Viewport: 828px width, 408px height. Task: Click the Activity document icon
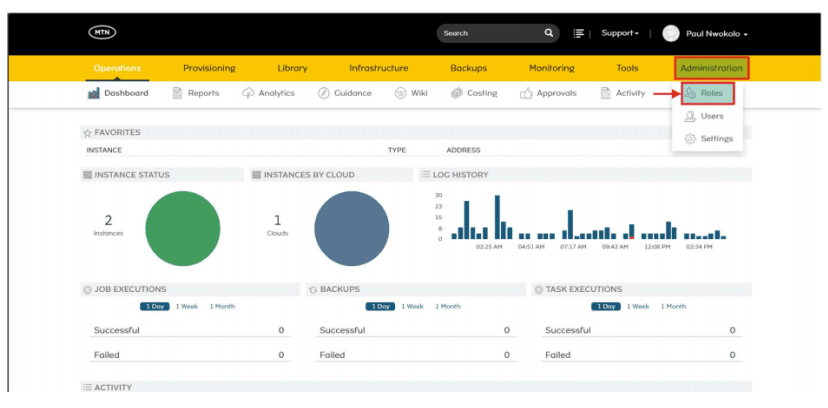(x=606, y=93)
